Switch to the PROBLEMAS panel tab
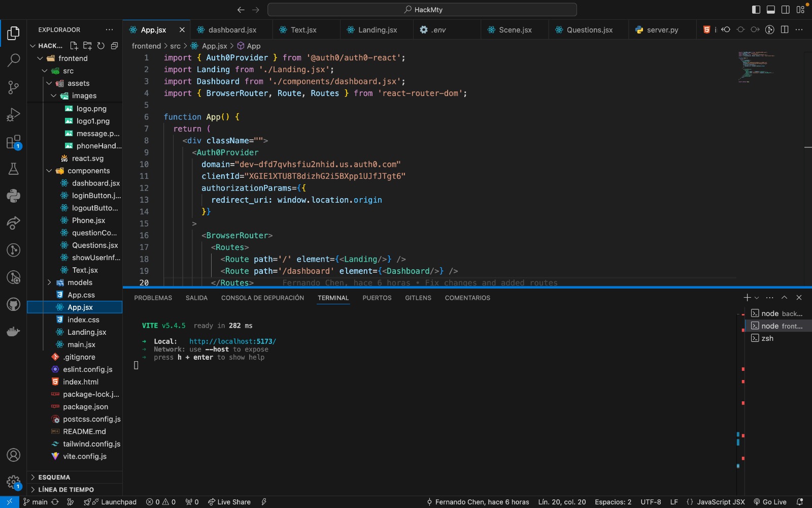 pyautogui.click(x=153, y=298)
